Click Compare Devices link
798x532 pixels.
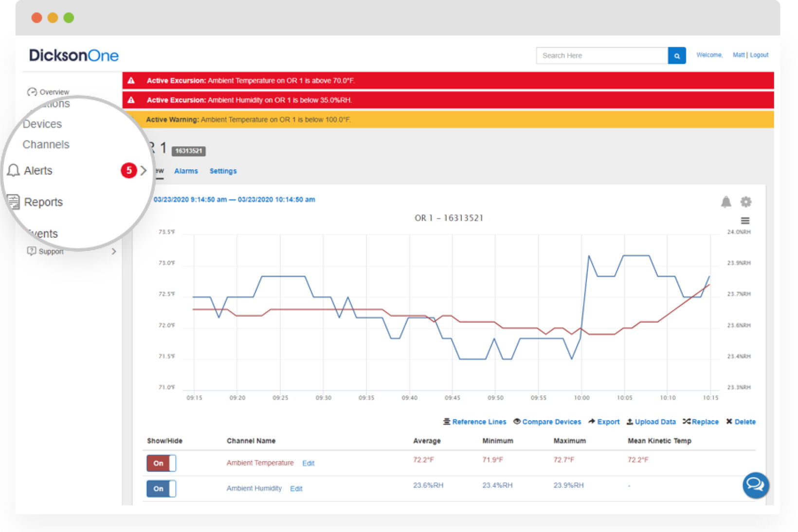click(x=551, y=422)
